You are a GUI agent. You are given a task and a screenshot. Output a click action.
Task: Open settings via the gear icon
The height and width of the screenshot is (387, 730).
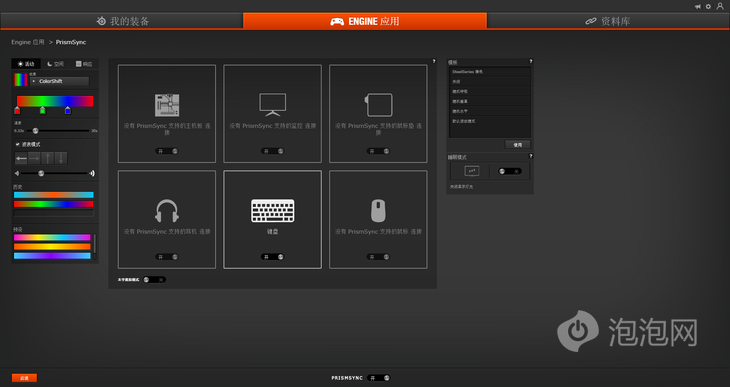coord(708,7)
